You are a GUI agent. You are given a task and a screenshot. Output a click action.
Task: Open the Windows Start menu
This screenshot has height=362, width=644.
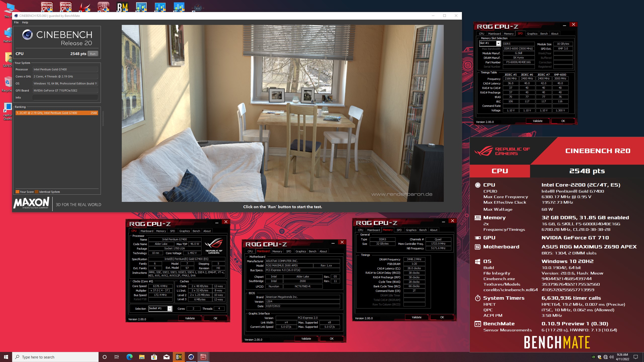point(6,357)
